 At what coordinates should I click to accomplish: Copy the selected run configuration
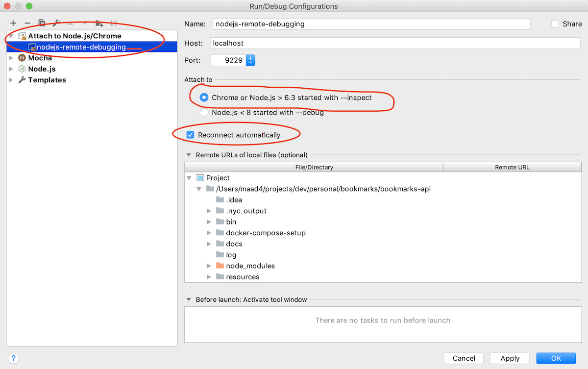click(41, 23)
